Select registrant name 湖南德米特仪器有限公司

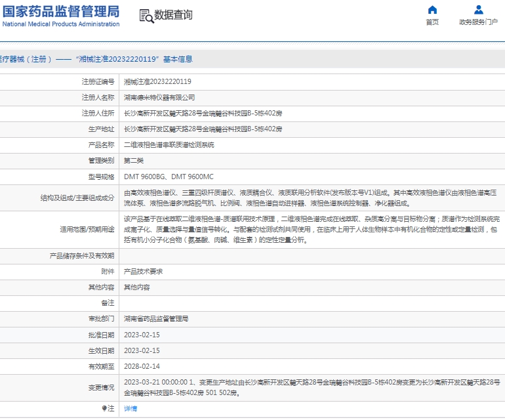click(159, 98)
